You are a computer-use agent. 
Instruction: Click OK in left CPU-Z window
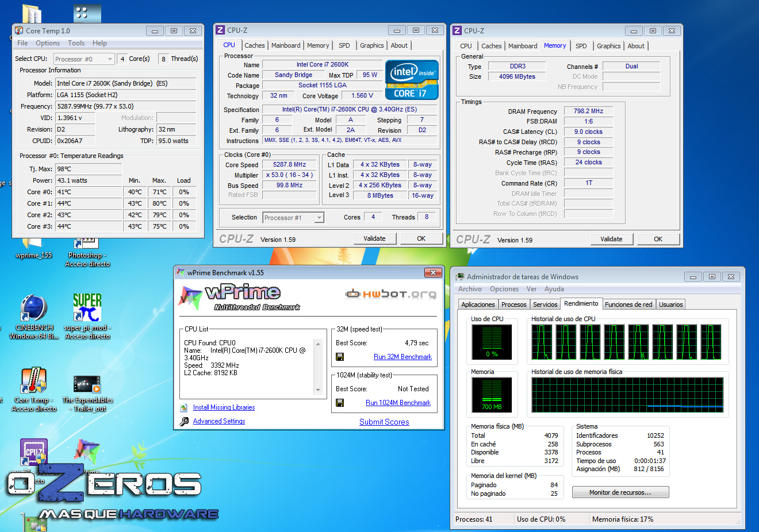[421, 238]
